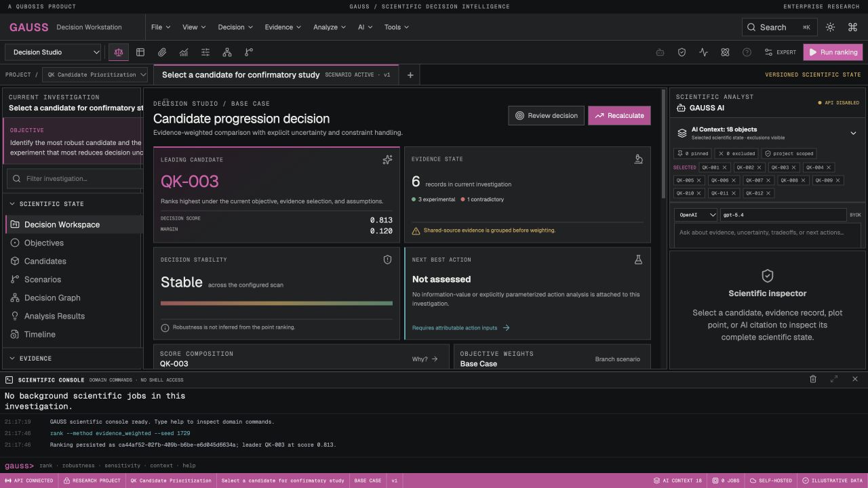Click the sparkle icon on Leading Candidate card

[387, 160]
